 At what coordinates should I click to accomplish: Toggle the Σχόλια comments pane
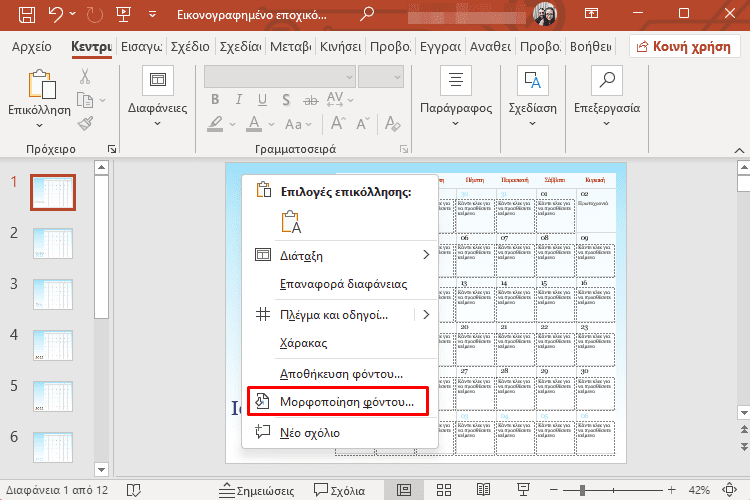[339, 490]
